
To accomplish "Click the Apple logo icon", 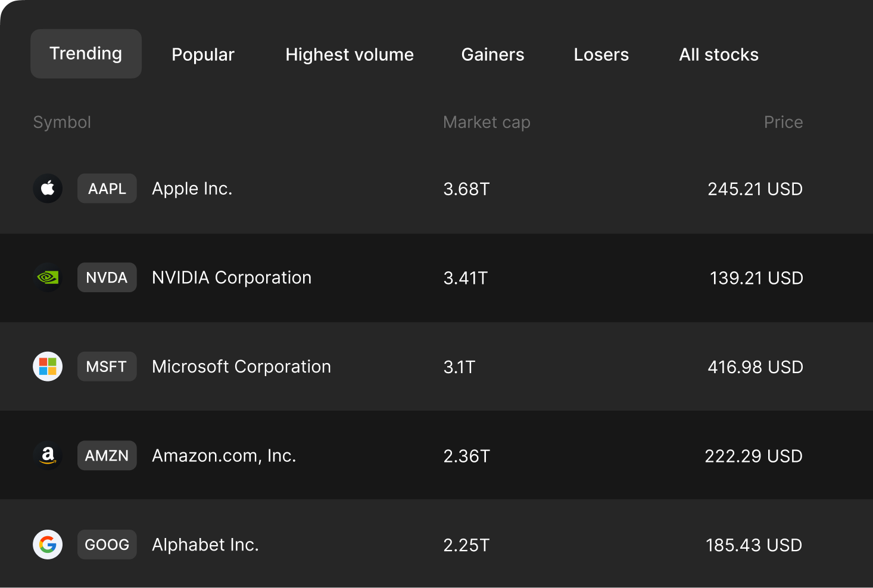I will (48, 189).
